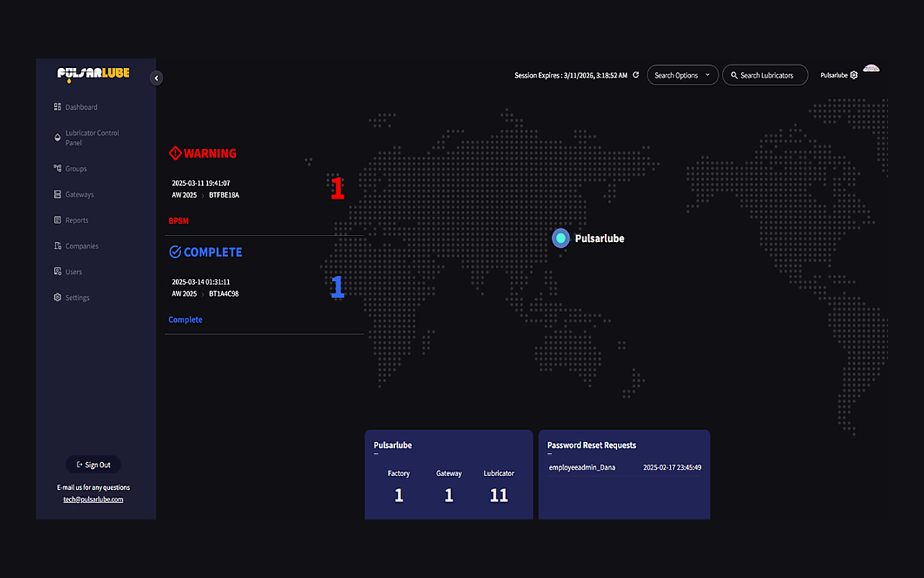Image resolution: width=924 pixels, height=578 pixels.
Task: Click the profile avatar image
Action: (x=871, y=69)
